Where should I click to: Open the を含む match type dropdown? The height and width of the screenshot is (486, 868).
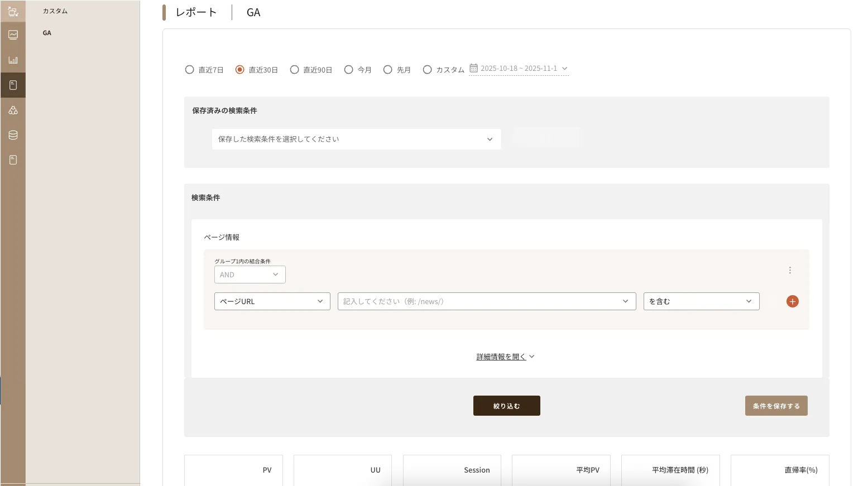pos(701,301)
